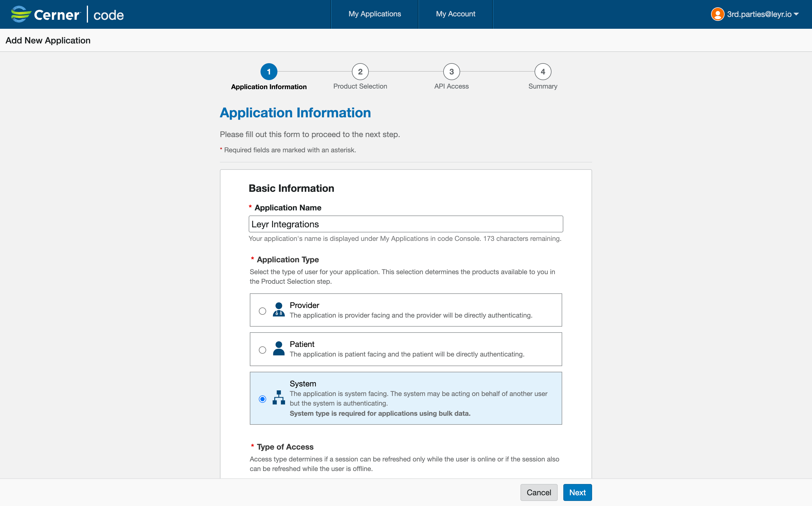Click the Basic Information heading
812x506 pixels.
(x=291, y=188)
